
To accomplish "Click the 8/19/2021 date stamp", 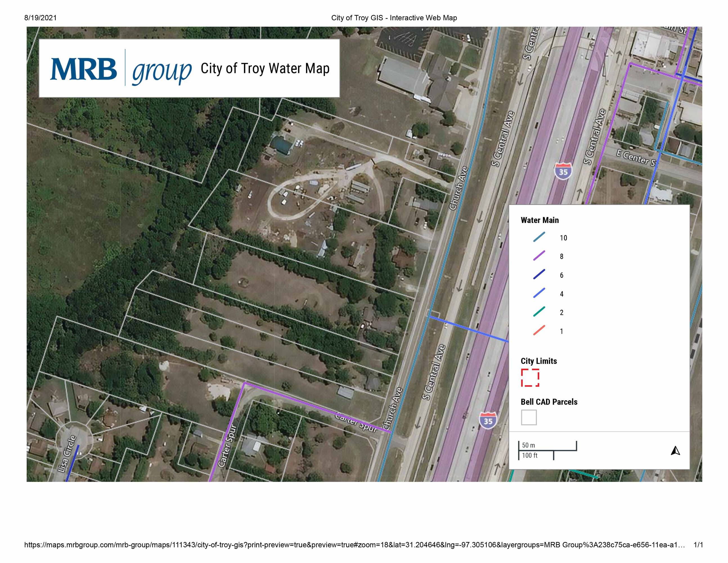I will [x=40, y=18].
